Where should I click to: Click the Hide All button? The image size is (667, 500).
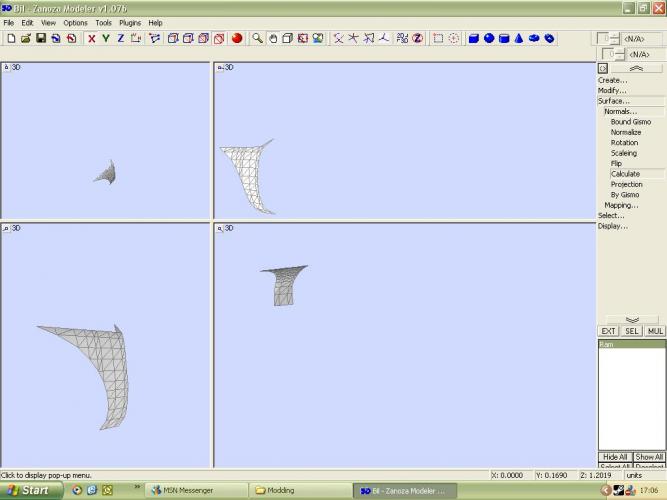(614, 456)
